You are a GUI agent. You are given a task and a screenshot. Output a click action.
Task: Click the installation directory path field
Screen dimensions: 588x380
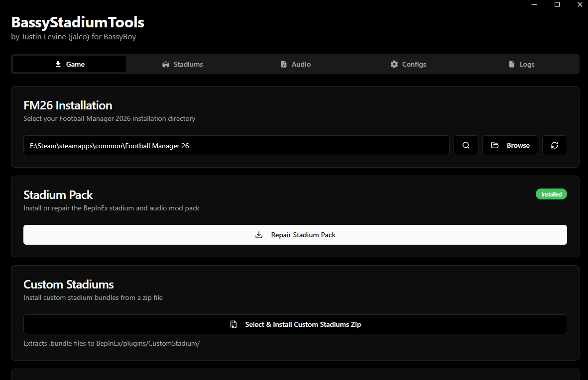pos(236,145)
